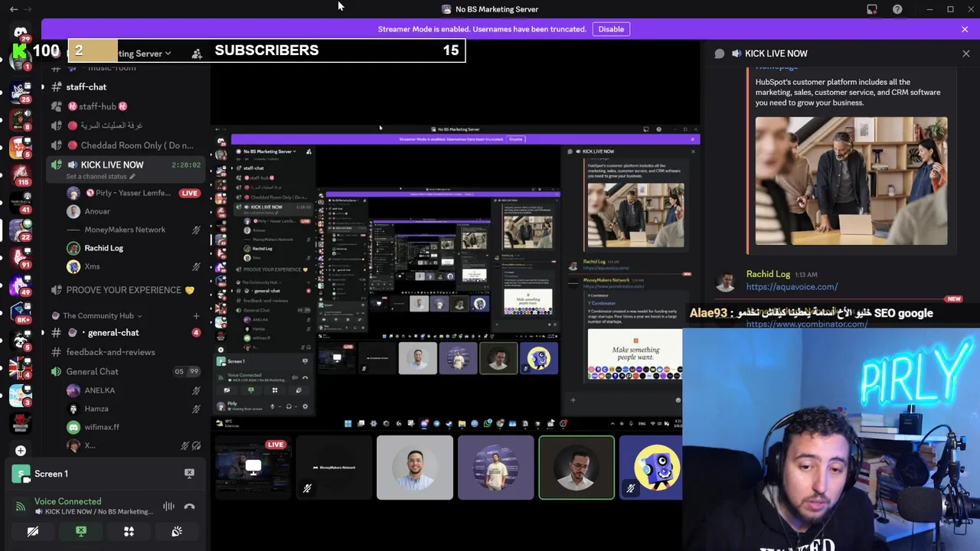Stop streaming Screen 1

tap(189, 474)
